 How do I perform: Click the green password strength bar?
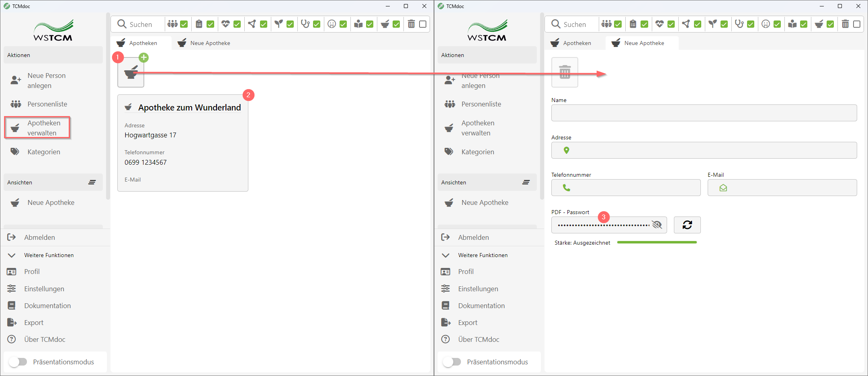tap(657, 242)
